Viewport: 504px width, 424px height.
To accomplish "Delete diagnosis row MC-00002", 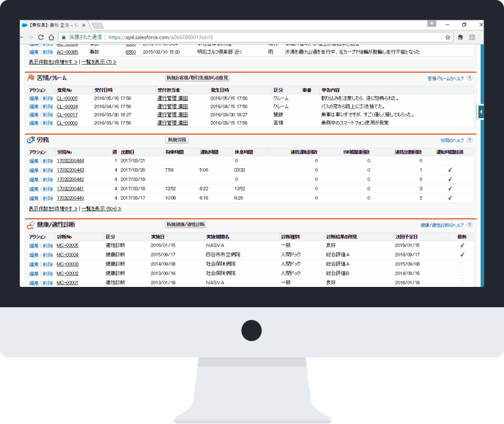I will (48, 274).
